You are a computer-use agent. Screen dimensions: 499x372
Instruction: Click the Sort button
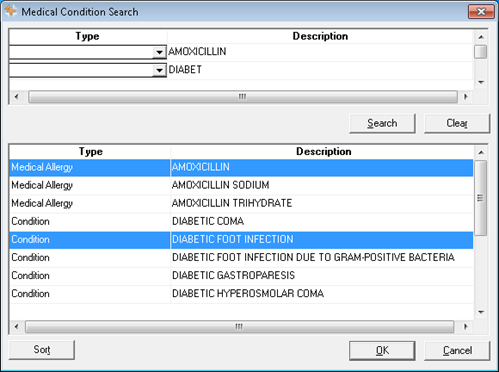(42, 350)
